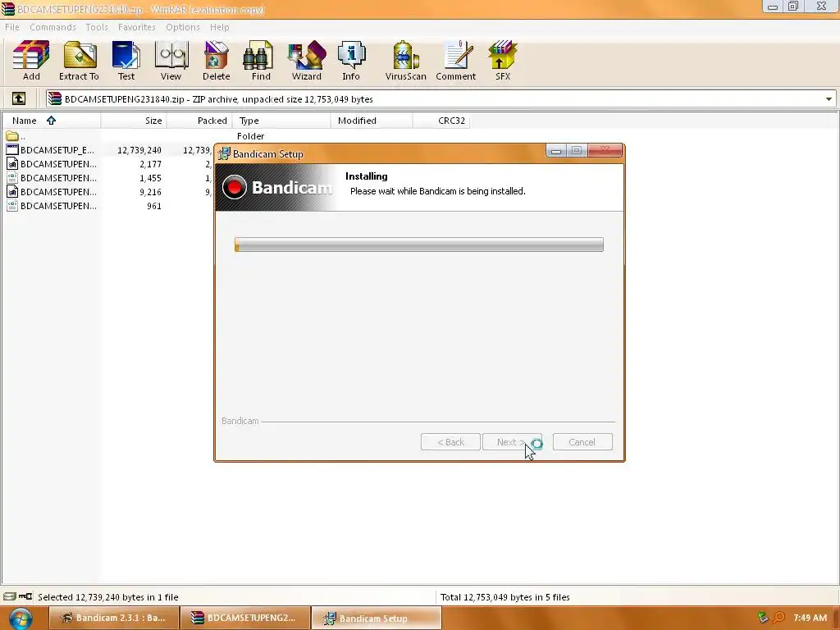Open the Help menu
Image resolution: width=840 pixels, height=630 pixels.
[x=220, y=27]
